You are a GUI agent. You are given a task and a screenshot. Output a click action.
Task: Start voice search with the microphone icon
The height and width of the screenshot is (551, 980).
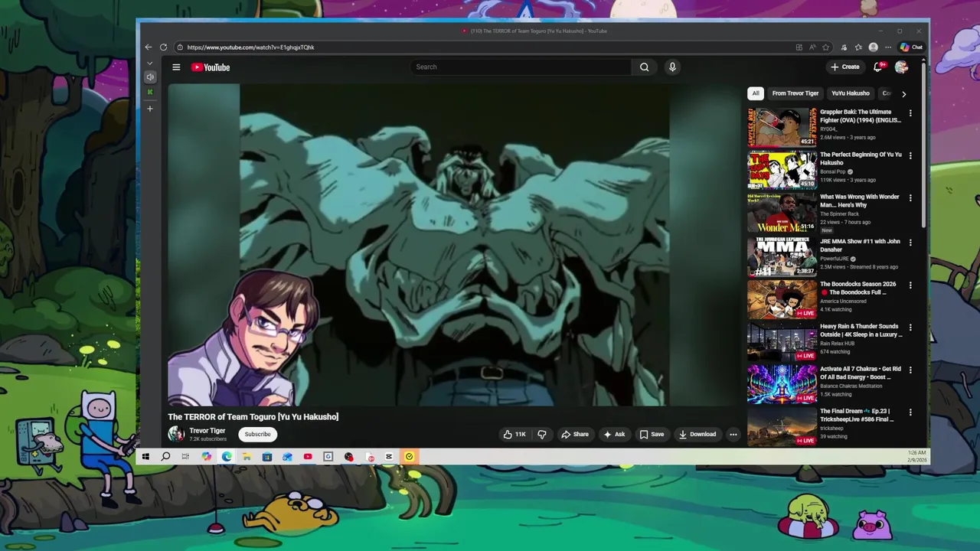coord(672,67)
